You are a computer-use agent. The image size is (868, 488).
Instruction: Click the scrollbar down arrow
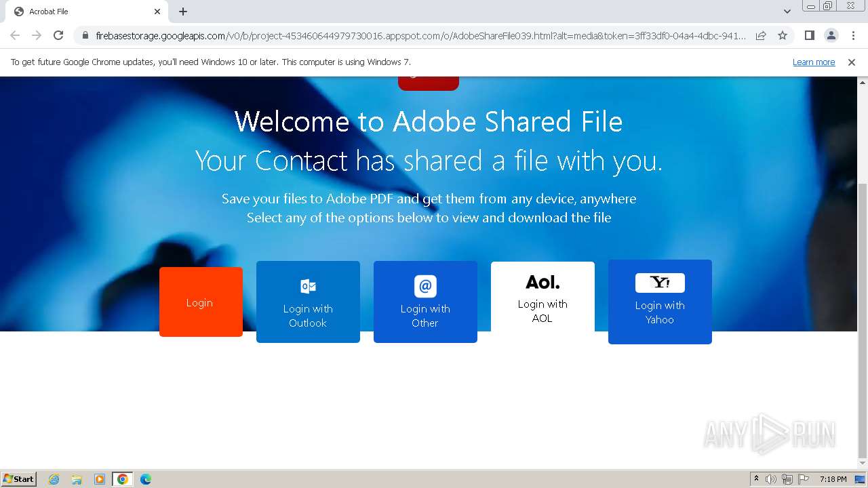(863, 464)
